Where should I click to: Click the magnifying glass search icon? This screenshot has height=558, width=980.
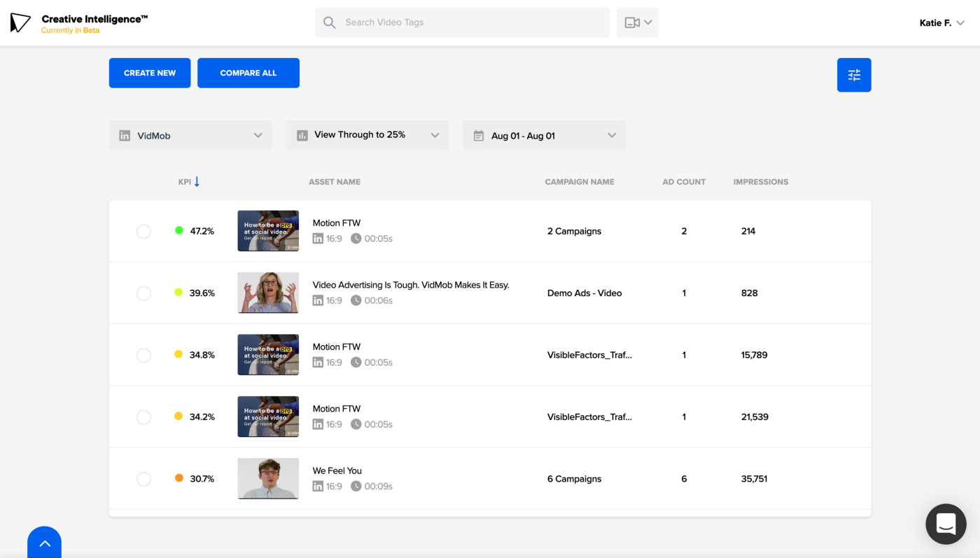click(x=329, y=22)
